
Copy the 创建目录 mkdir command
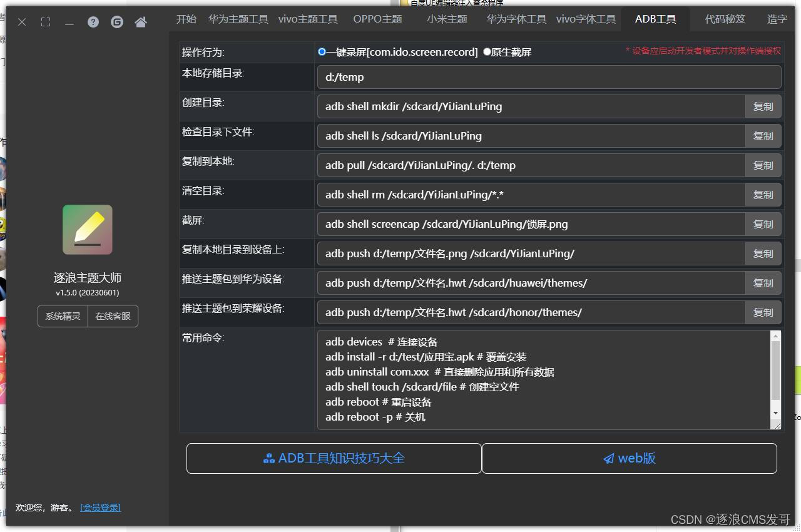pos(763,106)
